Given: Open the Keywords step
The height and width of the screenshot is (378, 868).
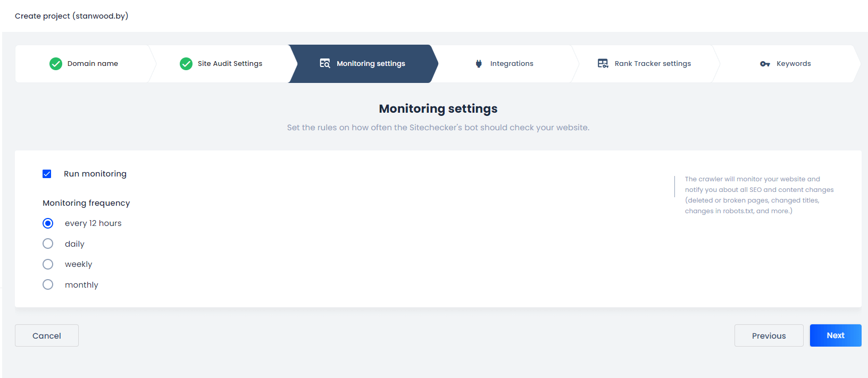Looking at the screenshot, I should [x=793, y=64].
